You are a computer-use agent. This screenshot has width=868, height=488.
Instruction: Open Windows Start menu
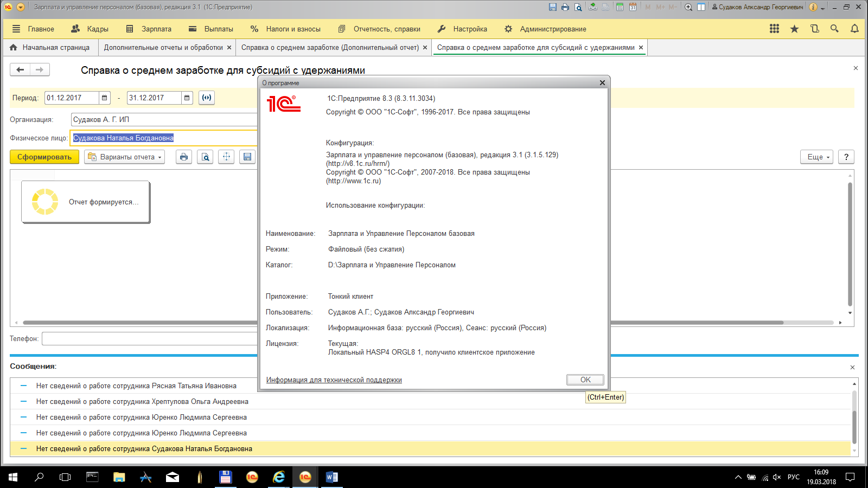pos(13,477)
